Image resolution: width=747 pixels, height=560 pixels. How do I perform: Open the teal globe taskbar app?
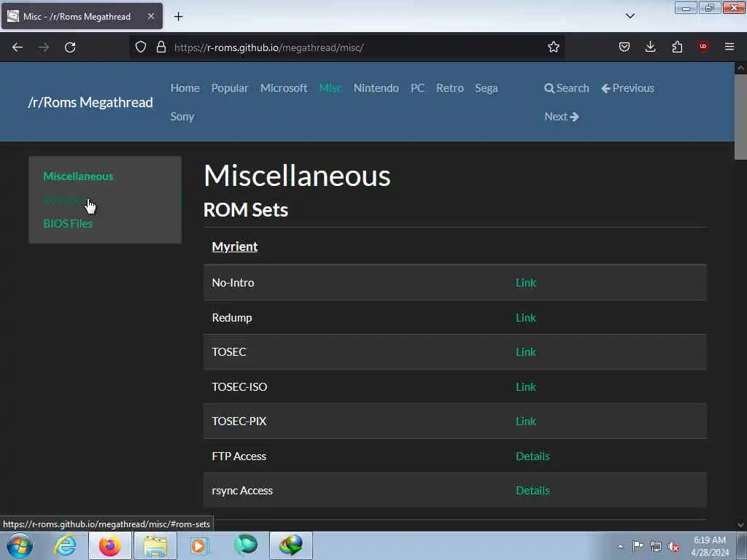click(246, 545)
